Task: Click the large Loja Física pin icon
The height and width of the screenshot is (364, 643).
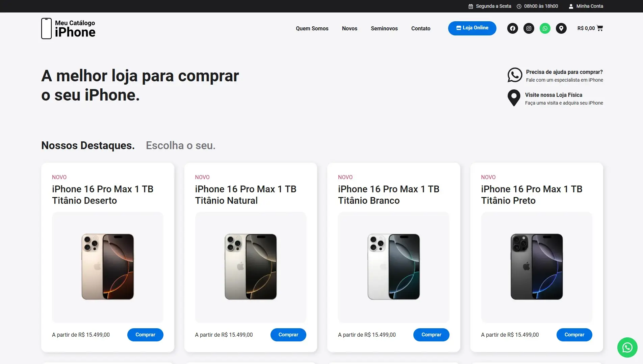Action: click(x=514, y=98)
